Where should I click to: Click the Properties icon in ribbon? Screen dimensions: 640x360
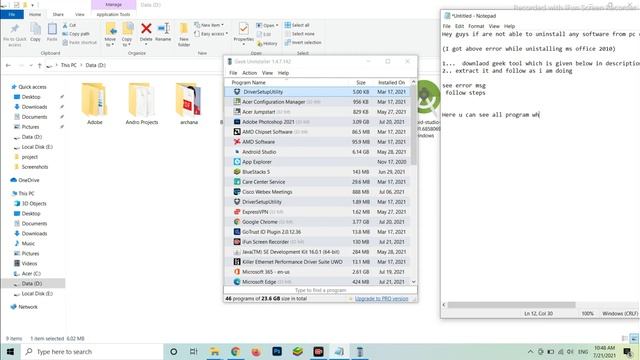244,29
